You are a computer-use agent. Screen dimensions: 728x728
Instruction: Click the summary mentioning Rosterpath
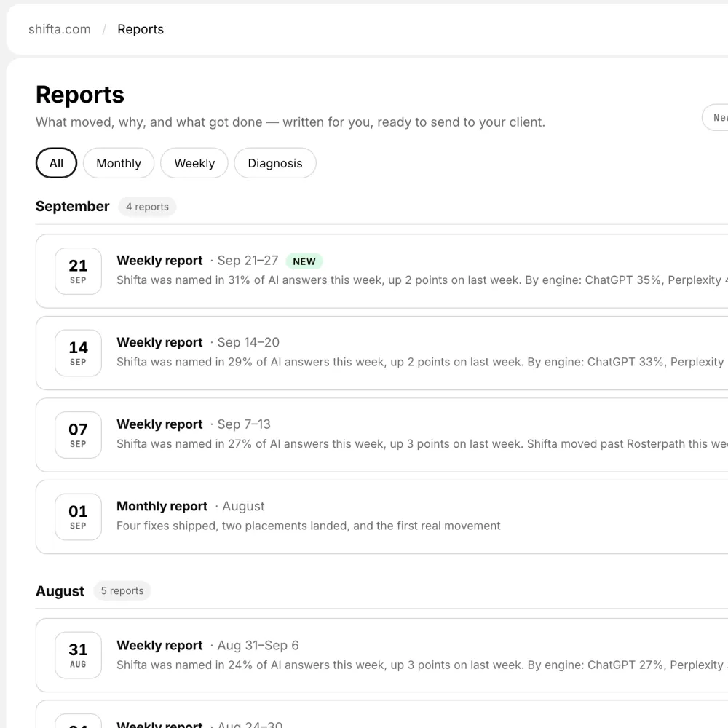422,444
